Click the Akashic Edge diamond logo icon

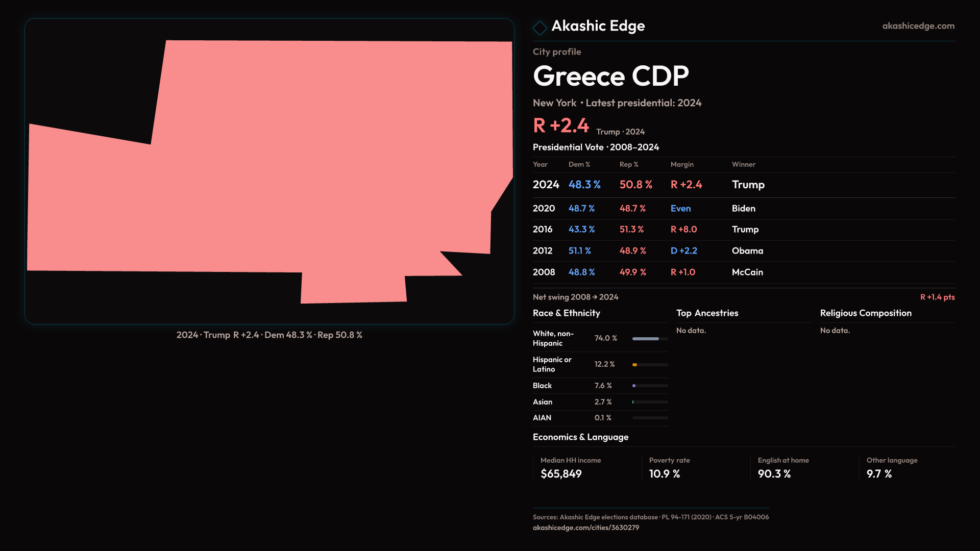(x=540, y=28)
